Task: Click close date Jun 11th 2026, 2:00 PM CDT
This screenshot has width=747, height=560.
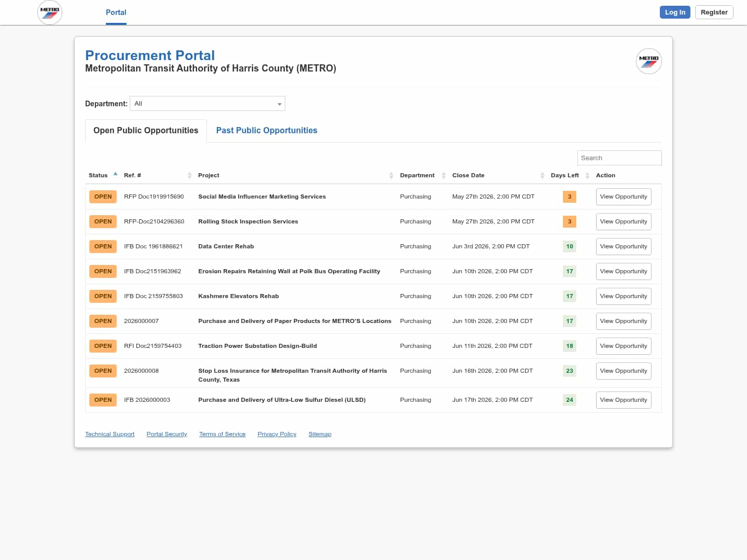Action: click(x=492, y=346)
